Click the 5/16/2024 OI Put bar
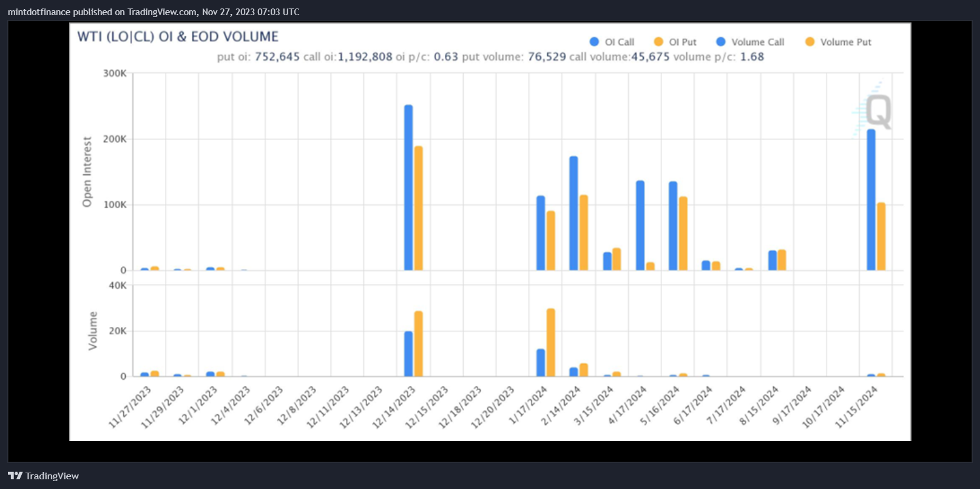The image size is (980, 489). coord(683,233)
